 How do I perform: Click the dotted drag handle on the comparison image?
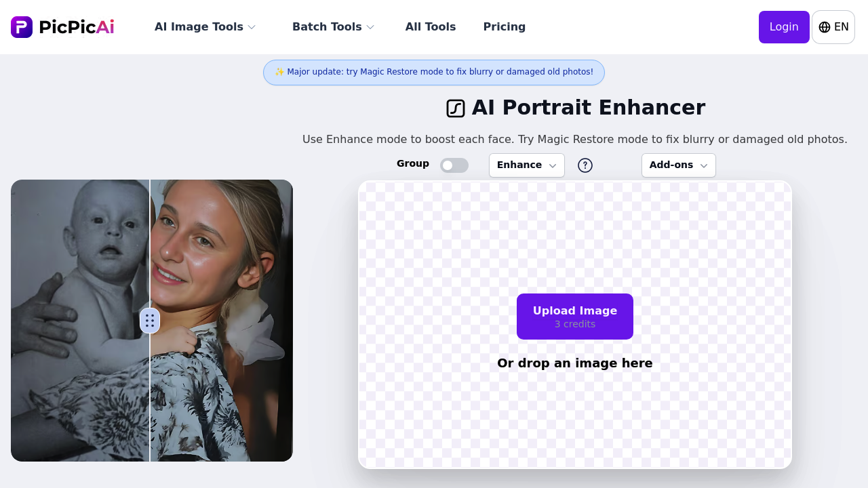pyautogui.click(x=150, y=321)
